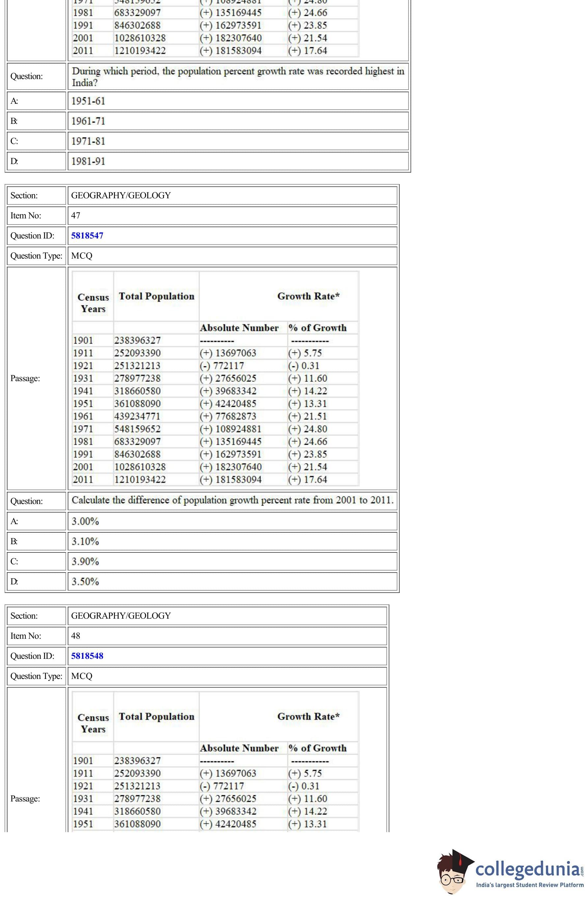Click 'Total Population' header in item 47 table
The height and width of the screenshot is (898, 588).
pos(156,296)
